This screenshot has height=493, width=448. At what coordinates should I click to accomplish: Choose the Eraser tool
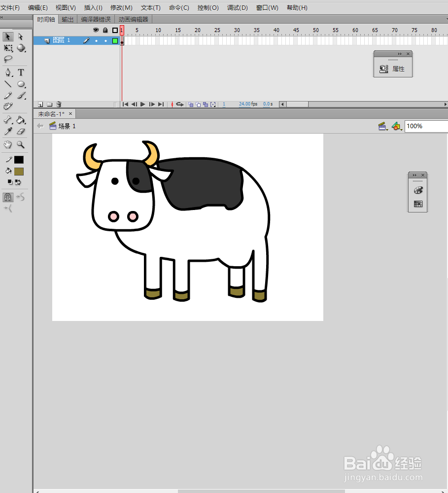(21, 131)
